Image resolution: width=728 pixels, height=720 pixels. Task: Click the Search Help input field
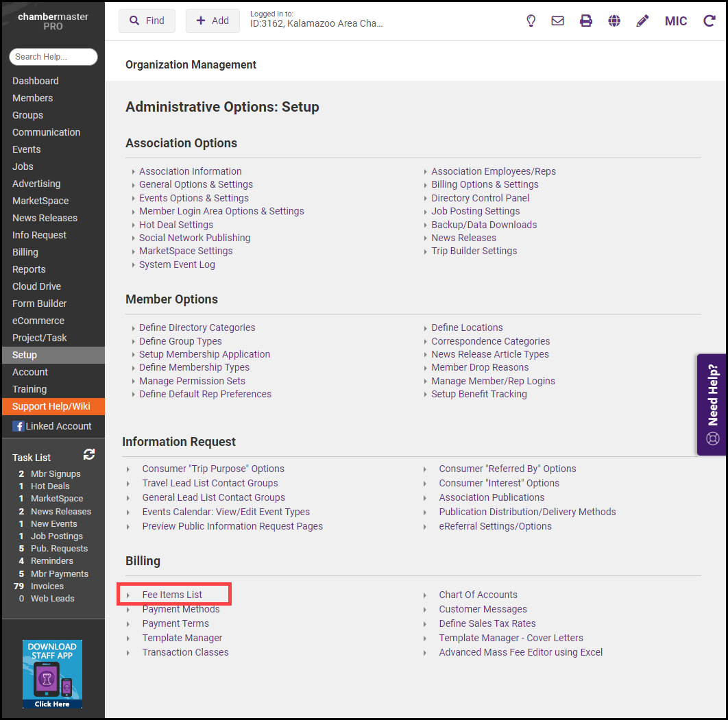53,57
